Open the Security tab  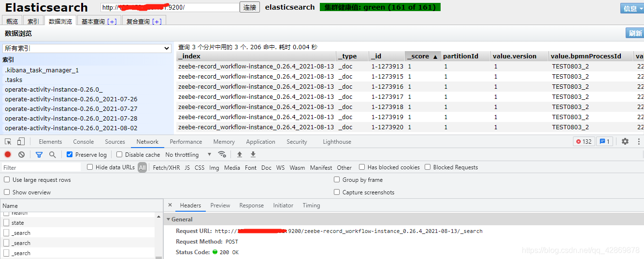(297, 141)
